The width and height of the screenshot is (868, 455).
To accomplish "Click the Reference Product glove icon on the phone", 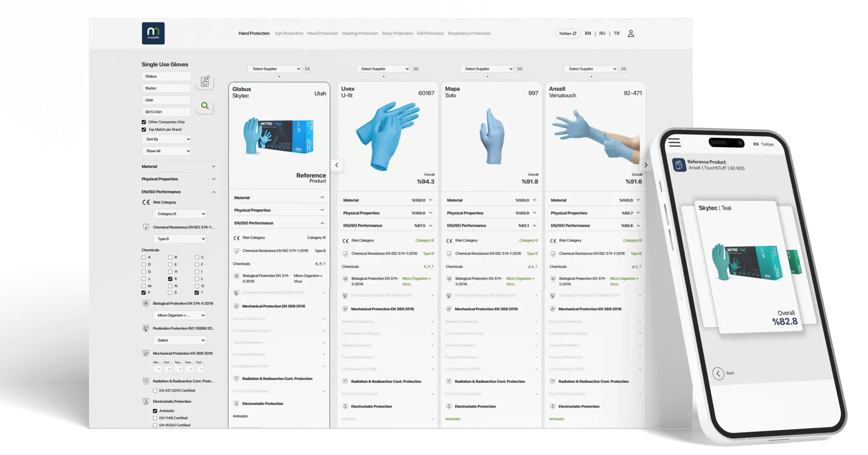I will pos(679,165).
